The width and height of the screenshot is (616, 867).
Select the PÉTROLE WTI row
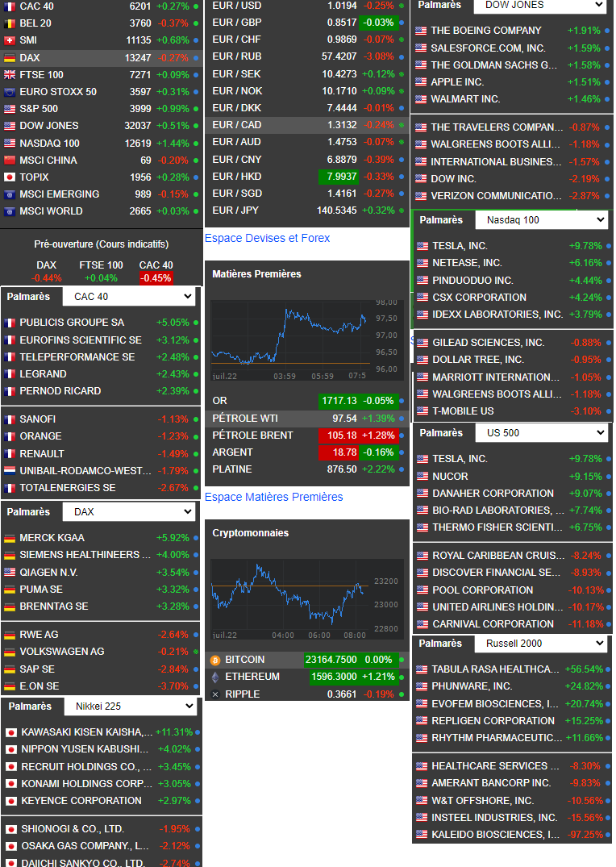click(x=306, y=419)
